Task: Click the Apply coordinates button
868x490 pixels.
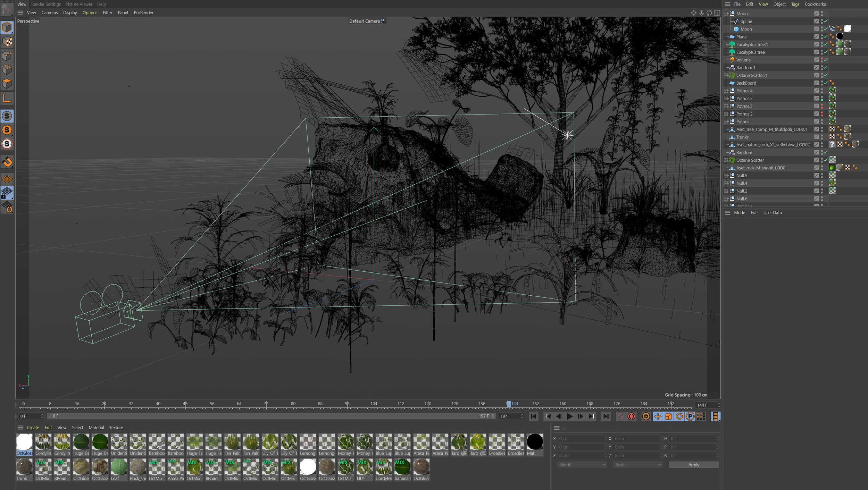Action: [x=693, y=465]
